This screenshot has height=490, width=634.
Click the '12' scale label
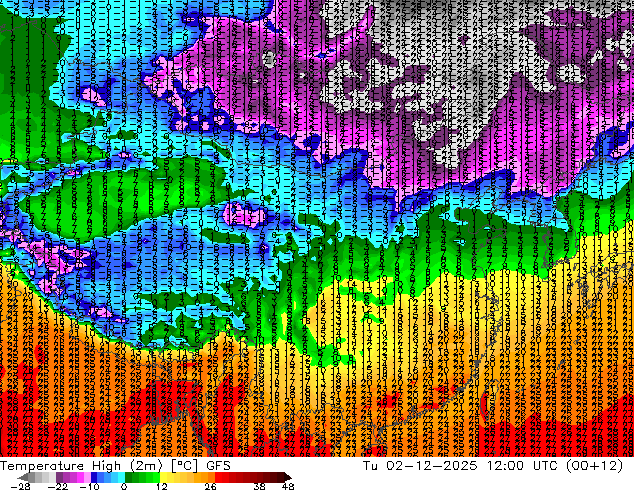(x=162, y=486)
